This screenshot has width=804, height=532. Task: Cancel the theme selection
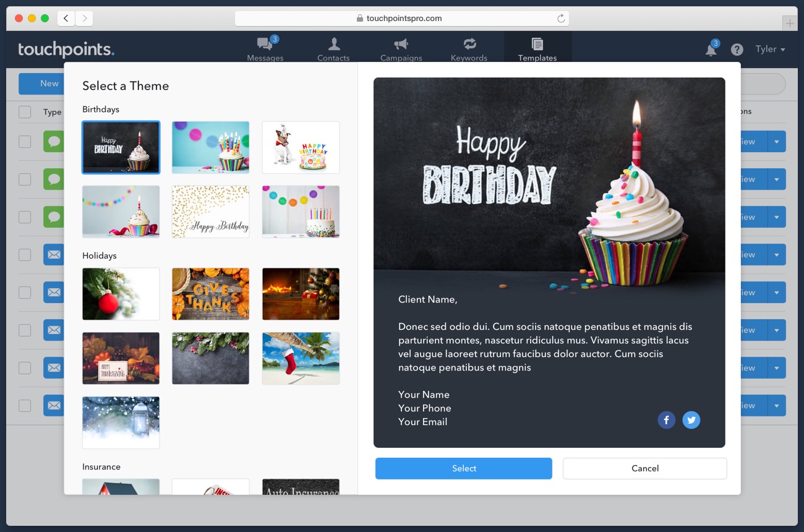(644, 468)
